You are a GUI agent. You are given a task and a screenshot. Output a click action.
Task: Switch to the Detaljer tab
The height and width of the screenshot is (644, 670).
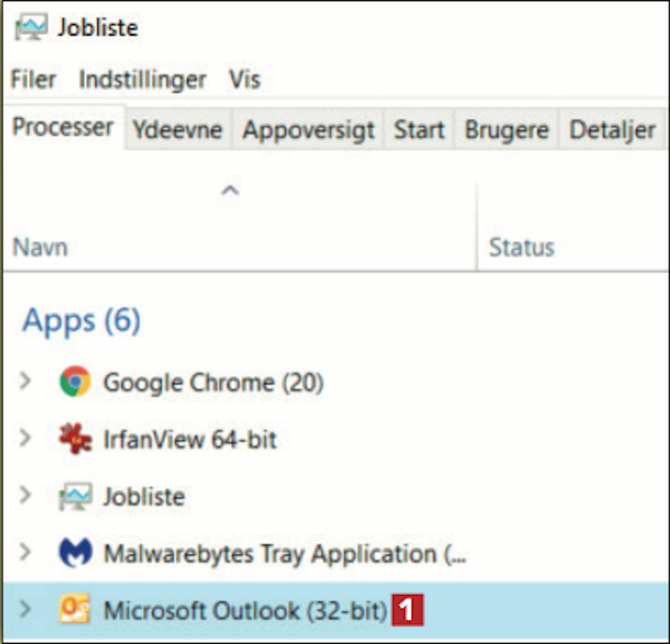tap(612, 130)
